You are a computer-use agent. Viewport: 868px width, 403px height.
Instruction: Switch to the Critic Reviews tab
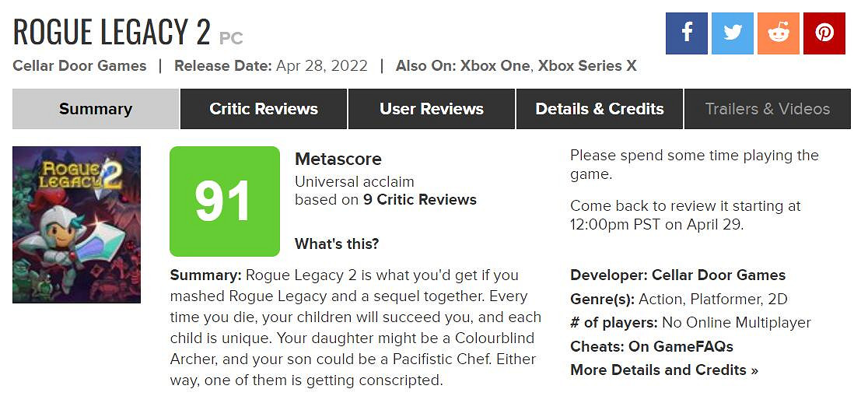[264, 109]
